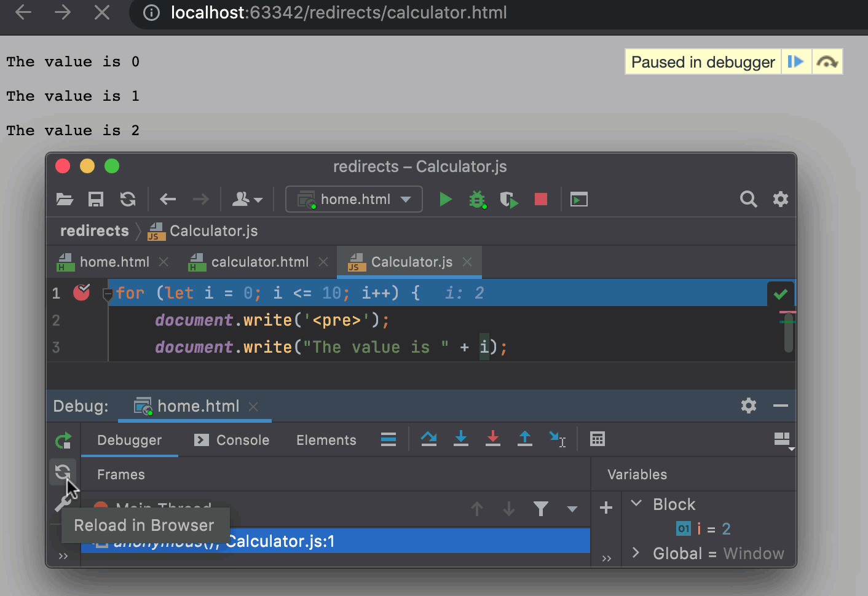Open the Evaluate Expression calculator icon
This screenshot has width=868, height=596.
597,439
